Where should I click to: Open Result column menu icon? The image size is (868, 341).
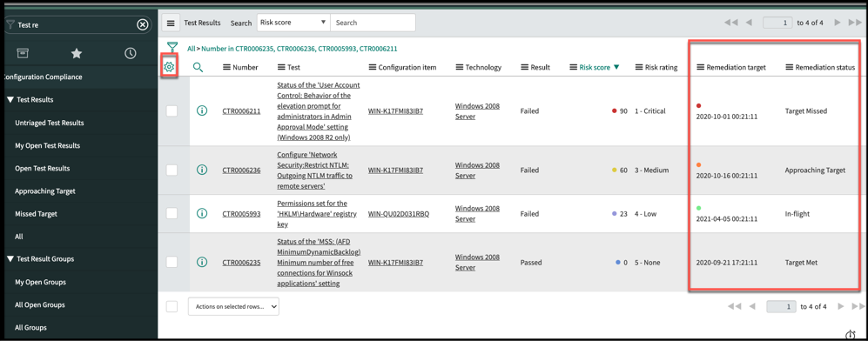tap(524, 68)
